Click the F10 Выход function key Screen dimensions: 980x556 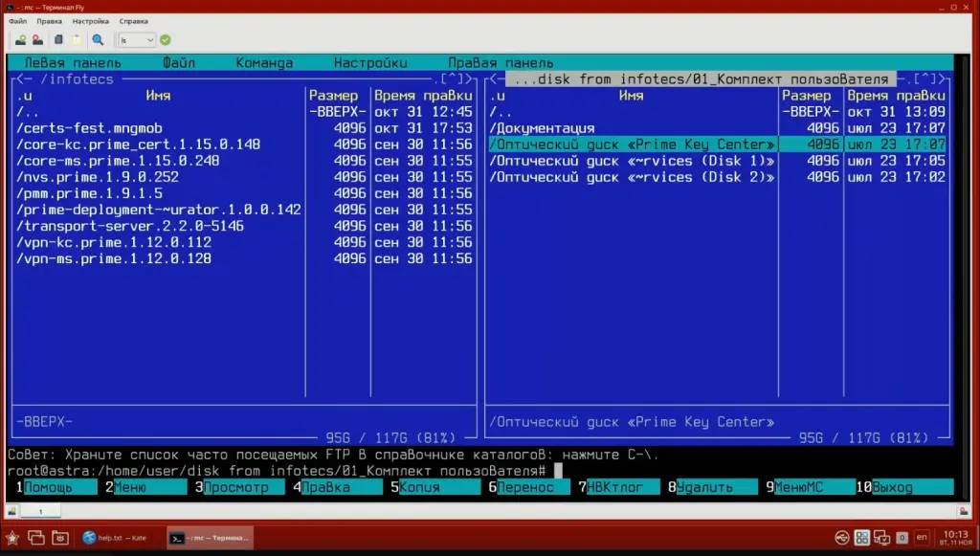point(904,487)
